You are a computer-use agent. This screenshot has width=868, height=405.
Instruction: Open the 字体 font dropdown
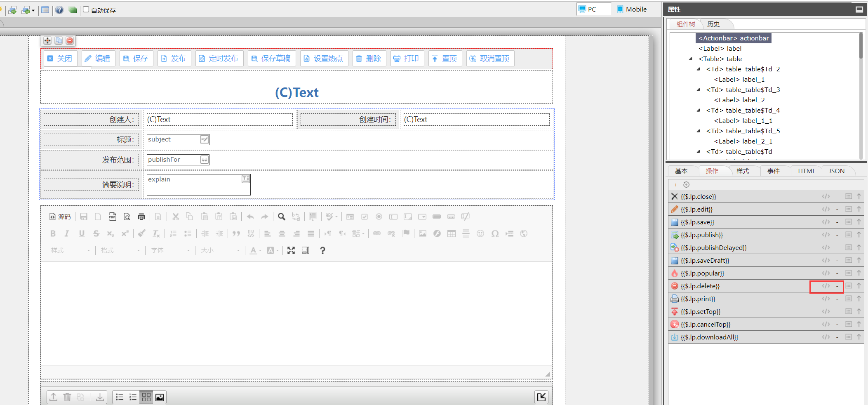(x=170, y=250)
